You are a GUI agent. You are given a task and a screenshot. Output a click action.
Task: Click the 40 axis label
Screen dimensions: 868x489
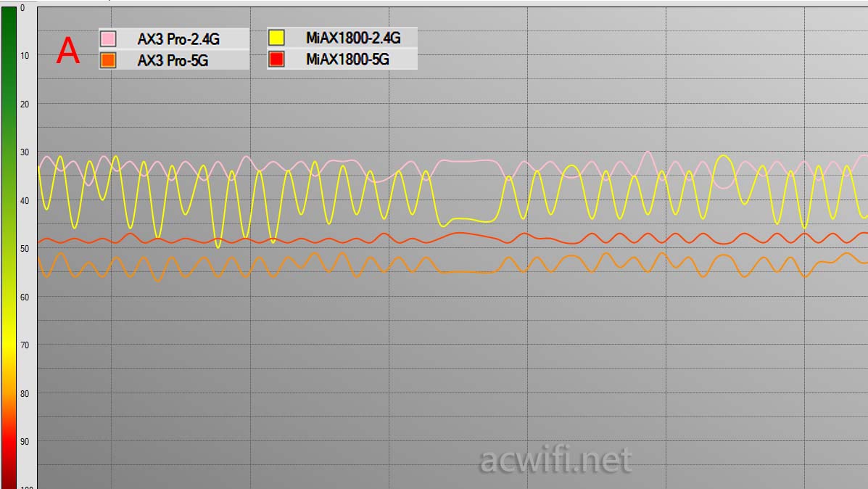pos(25,200)
